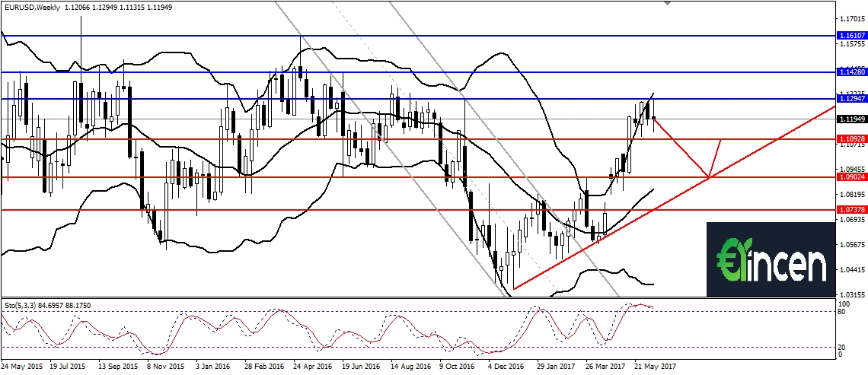This screenshot has height=375, width=868.
Task: Click the 13 Sep 2015 date label
Action: tap(118, 366)
